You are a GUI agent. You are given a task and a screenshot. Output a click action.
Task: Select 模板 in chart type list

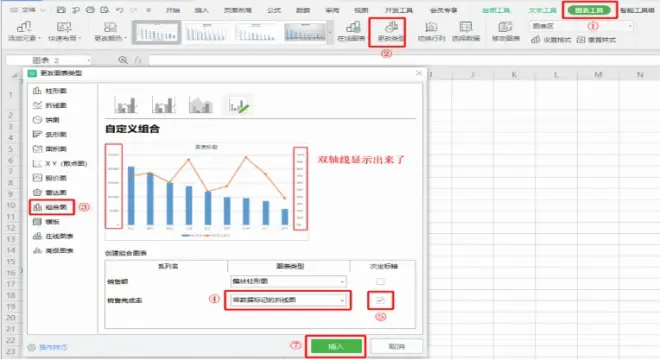pyautogui.click(x=46, y=221)
